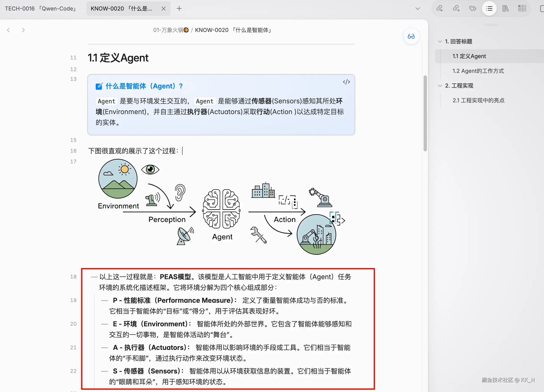The width and height of the screenshot is (544, 392).
Task: Click the edit pencil icon in the callout
Action: point(99,86)
